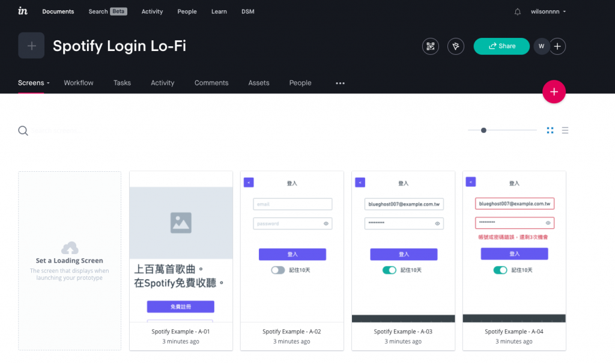
Task: Click the green Share button
Action: 501,46
